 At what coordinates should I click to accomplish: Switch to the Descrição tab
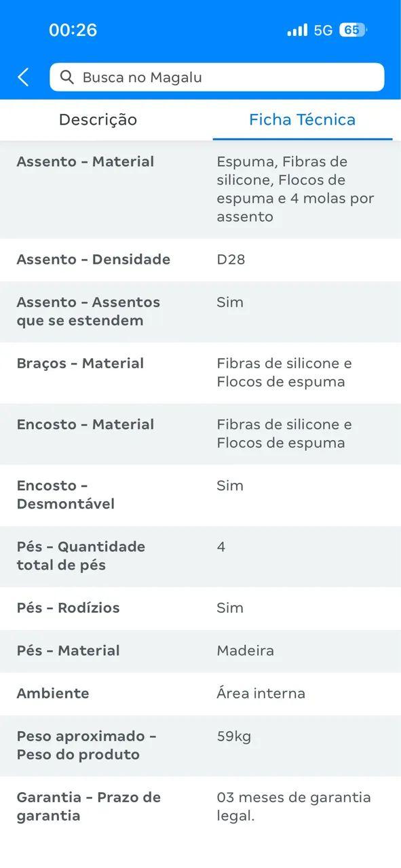tap(98, 119)
